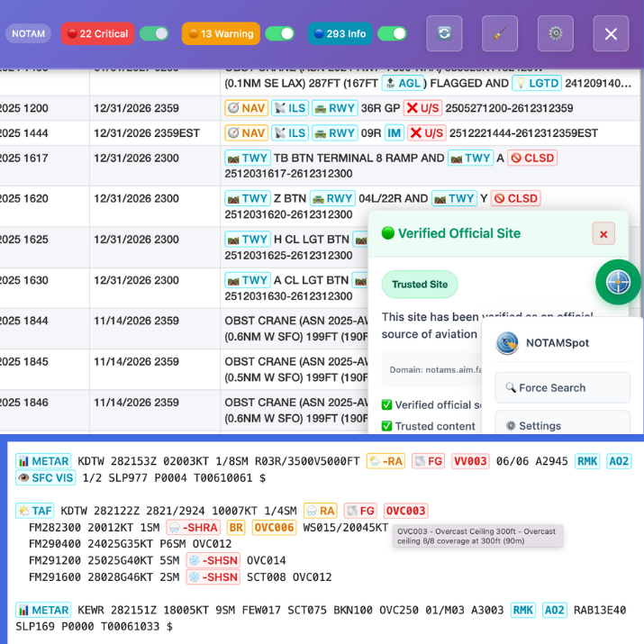Click the ILS tag in the 36R GP row
This screenshot has height=644, width=644.
click(x=290, y=108)
